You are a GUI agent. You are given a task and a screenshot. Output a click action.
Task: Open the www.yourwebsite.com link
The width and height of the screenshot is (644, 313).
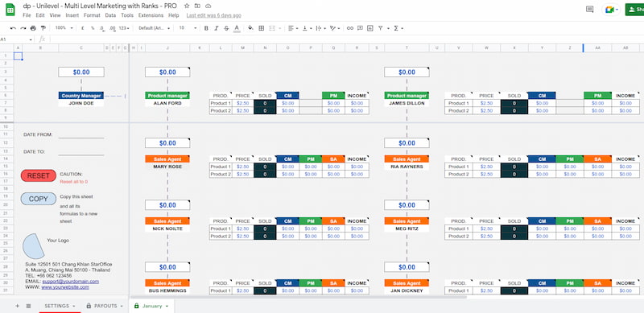pos(65,287)
